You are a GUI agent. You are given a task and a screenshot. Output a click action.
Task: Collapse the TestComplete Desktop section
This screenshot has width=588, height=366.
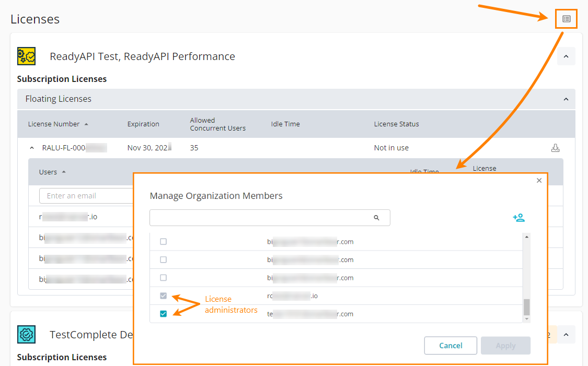coord(566,334)
